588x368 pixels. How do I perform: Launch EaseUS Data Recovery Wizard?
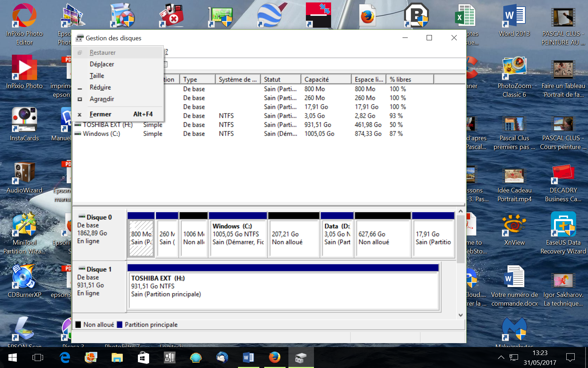[x=563, y=233]
